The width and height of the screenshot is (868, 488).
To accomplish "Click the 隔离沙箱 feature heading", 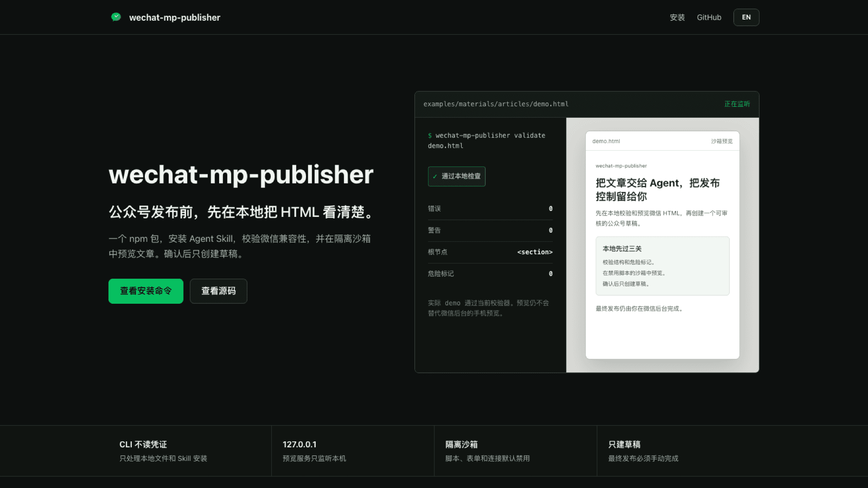I will (462, 444).
